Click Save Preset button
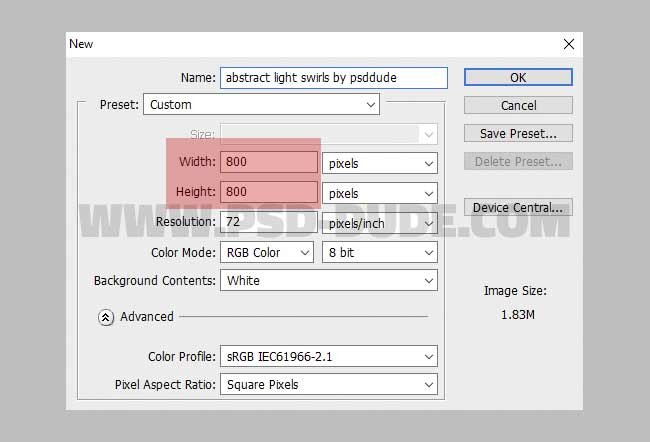Image resolution: width=650 pixels, height=442 pixels. pos(517,133)
